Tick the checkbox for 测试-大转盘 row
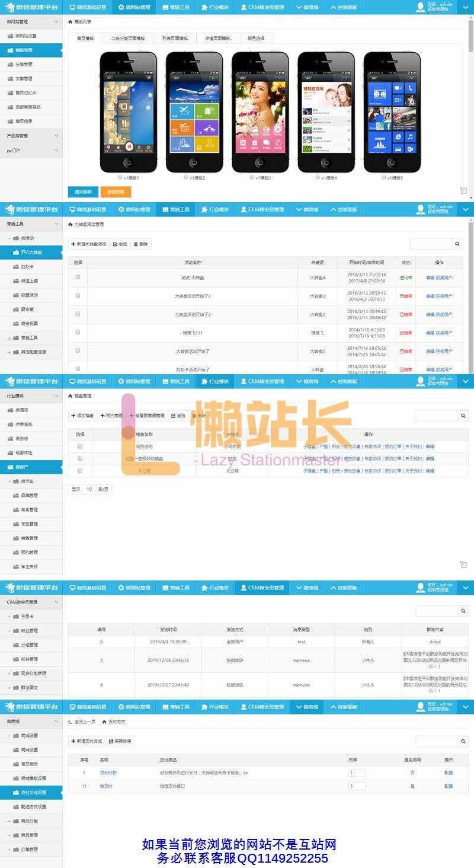 78,277
